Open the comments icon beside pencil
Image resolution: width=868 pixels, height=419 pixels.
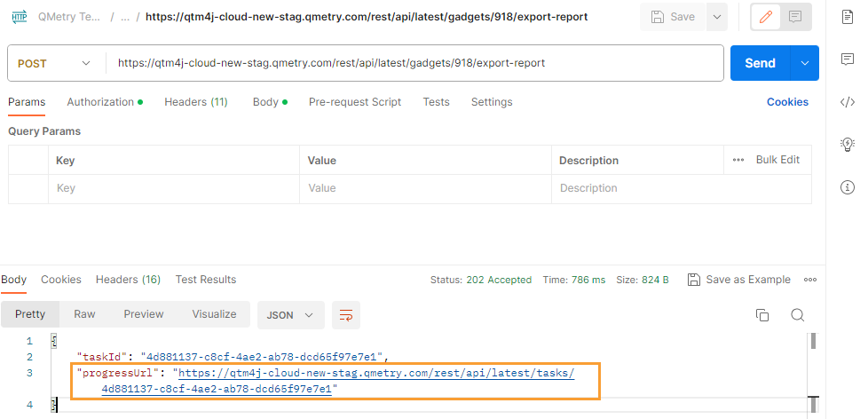click(x=795, y=17)
